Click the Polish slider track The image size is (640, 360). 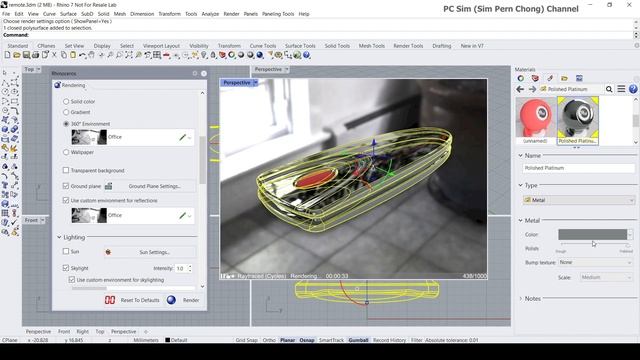coord(594,244)
